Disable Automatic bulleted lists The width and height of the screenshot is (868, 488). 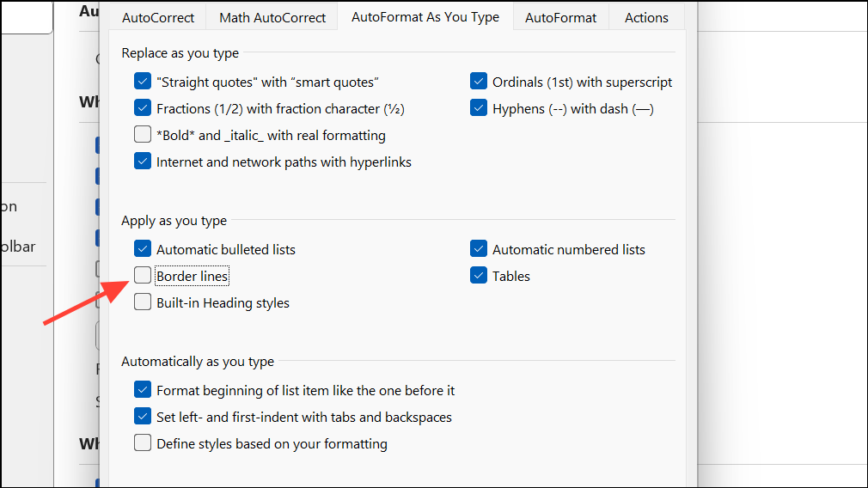point(143,250)
